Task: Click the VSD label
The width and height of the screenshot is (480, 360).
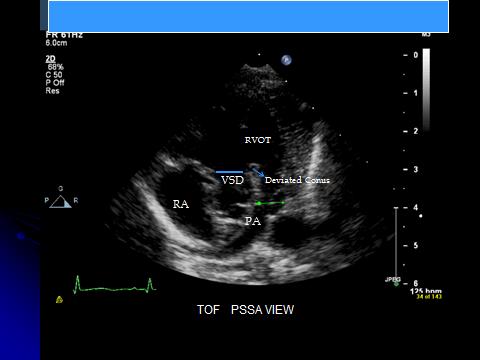Action: coord(232,180)
